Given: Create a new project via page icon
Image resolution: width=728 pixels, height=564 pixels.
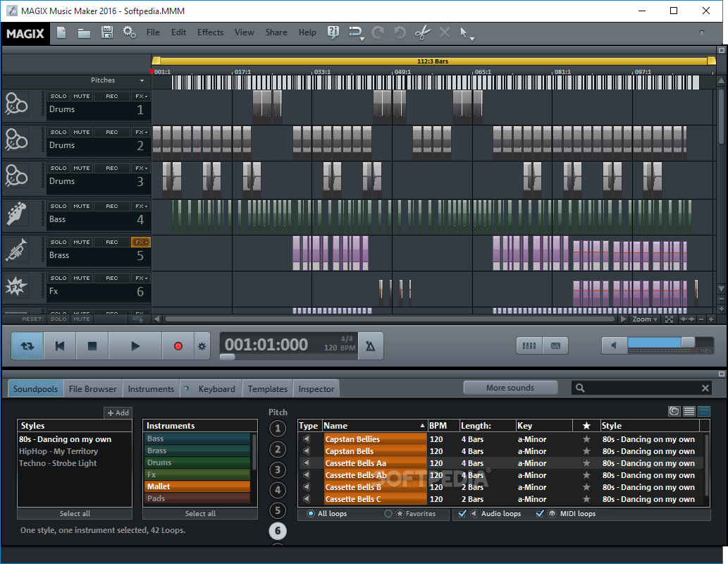Looking at the screenshot, I should 61,32.
